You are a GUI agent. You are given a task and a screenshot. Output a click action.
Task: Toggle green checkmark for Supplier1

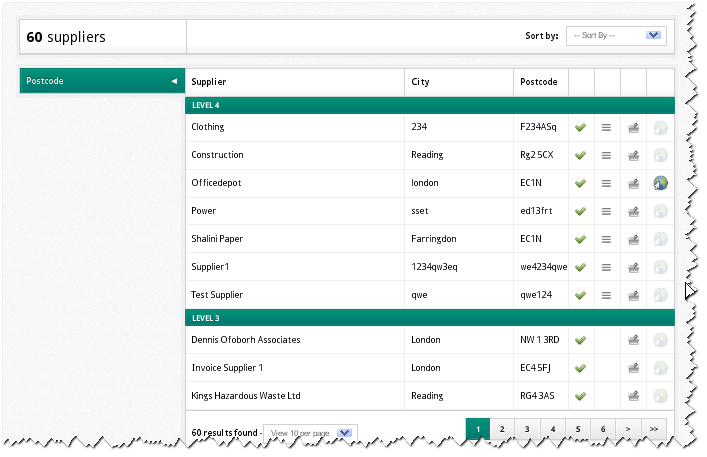[x=580, y=267]
